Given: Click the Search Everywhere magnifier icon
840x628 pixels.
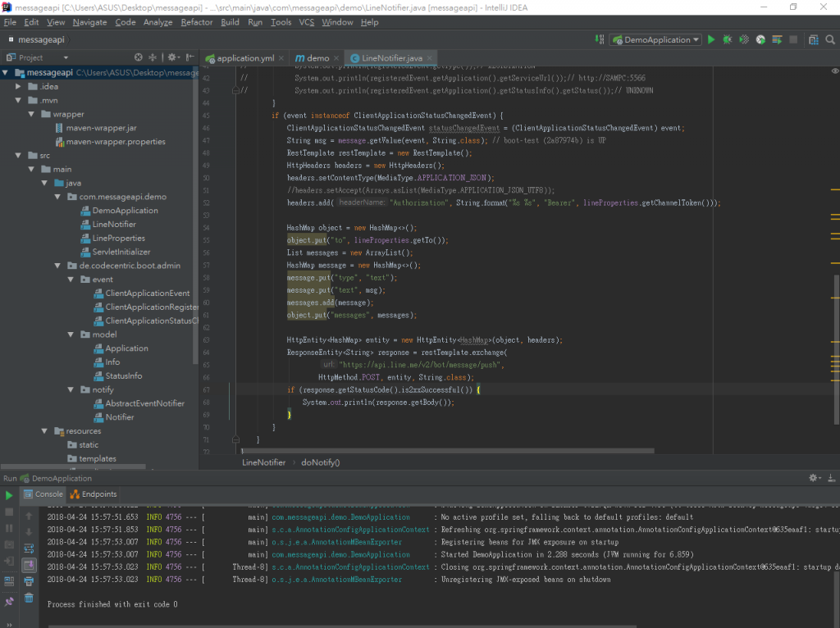Looking at the screenshot, I should pyautogui.click(x=829, y=39).
